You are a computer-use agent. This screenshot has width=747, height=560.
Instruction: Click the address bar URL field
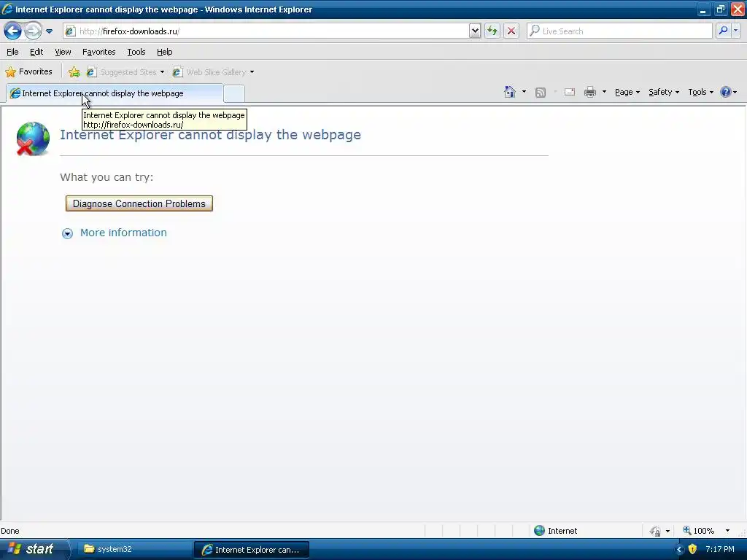click(x=266, y=31)
